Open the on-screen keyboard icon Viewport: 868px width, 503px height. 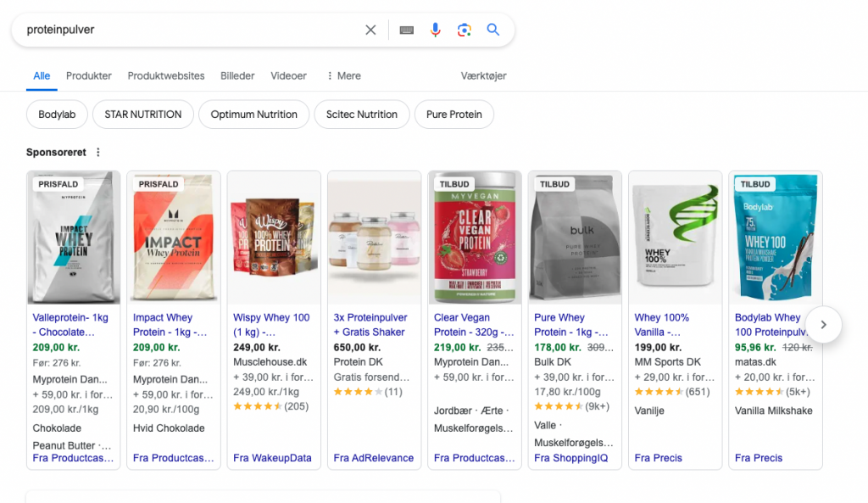coord(406,29)
